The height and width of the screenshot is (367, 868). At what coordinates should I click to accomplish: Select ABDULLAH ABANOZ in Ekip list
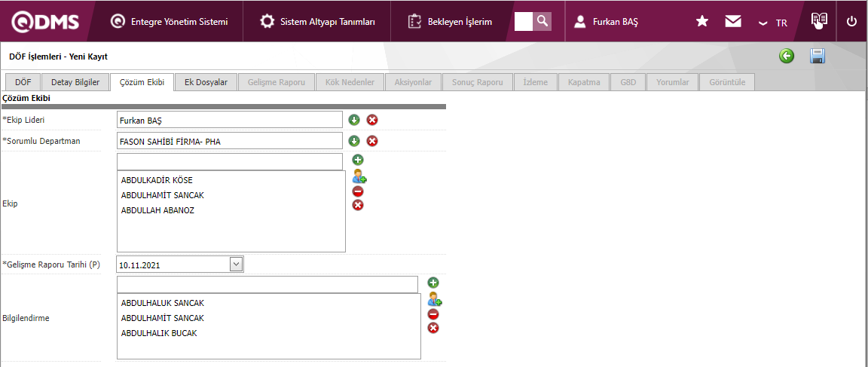click(x=157, y=210)
